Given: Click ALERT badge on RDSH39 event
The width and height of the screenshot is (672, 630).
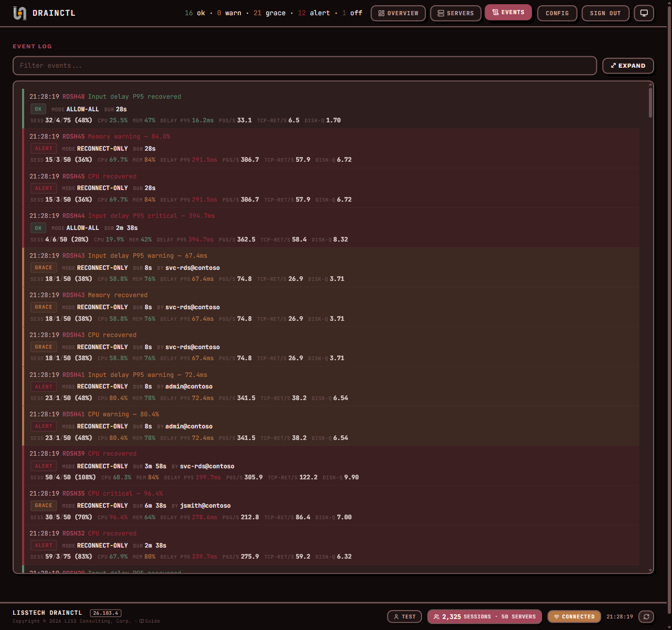Looking at the screenshot, I should pos(44,466).
